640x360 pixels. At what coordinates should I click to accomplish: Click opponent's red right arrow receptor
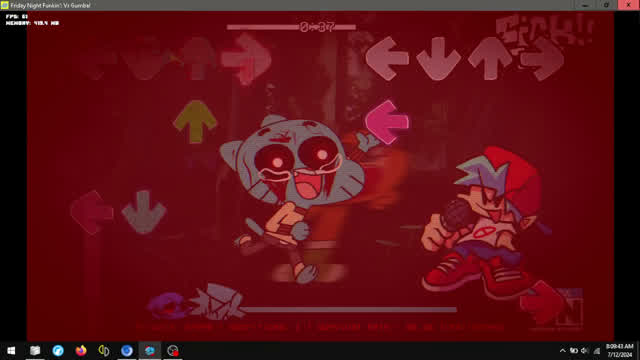(247, 59)
